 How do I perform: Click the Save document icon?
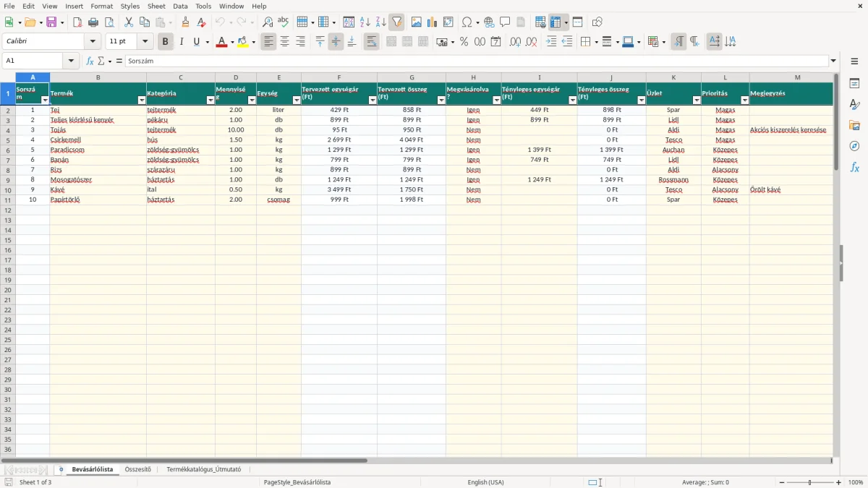[x=51, y=22]
